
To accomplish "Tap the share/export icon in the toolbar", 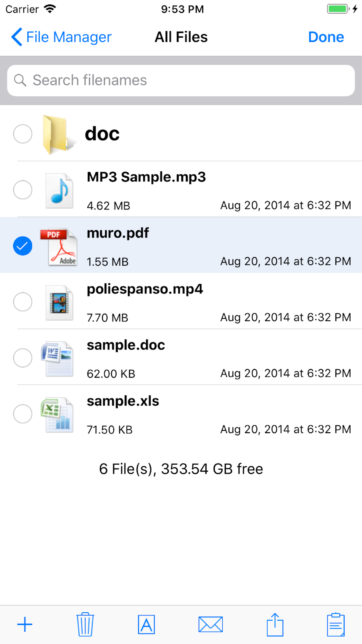I will [276, 624].
